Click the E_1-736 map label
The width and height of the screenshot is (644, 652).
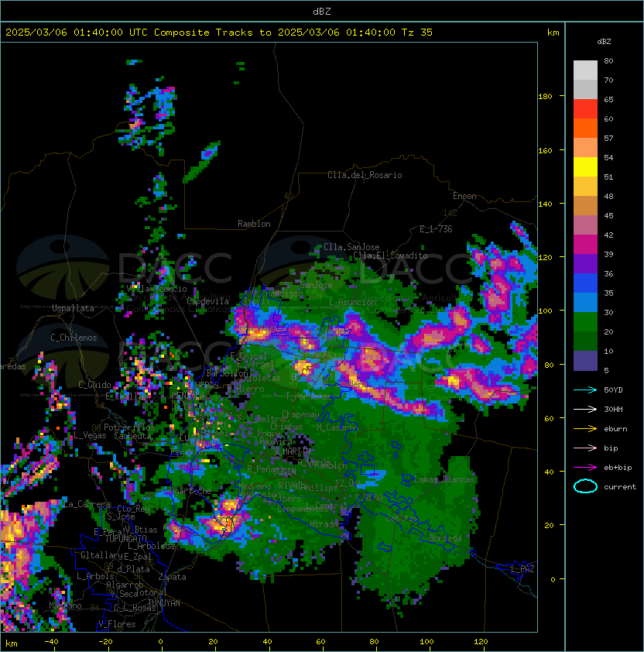[x=436, y=229]
